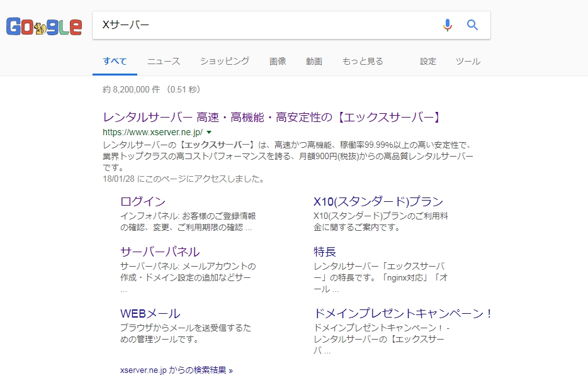The image size is (588, 388).
Task: Open the サーバーパネル sitelink
Action: pyautogui.click(x=160, y=252)
